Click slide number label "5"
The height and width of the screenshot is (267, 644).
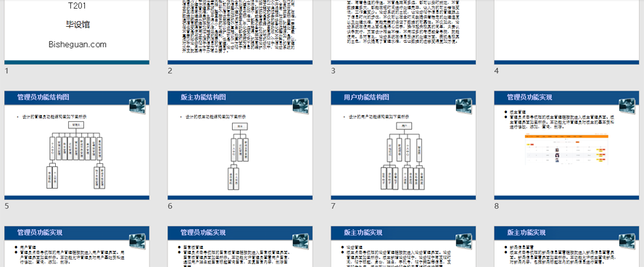coord(7,206)
